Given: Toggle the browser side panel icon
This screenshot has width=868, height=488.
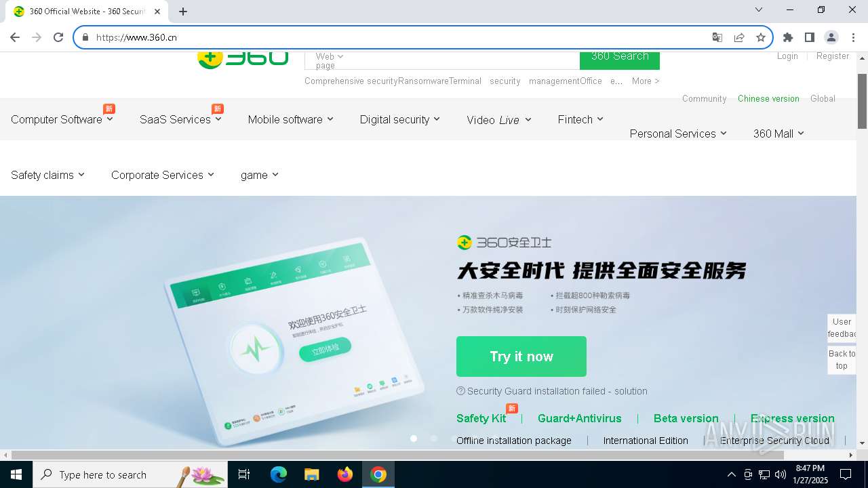Looking at the screenshot, I should tap(810, 37).
